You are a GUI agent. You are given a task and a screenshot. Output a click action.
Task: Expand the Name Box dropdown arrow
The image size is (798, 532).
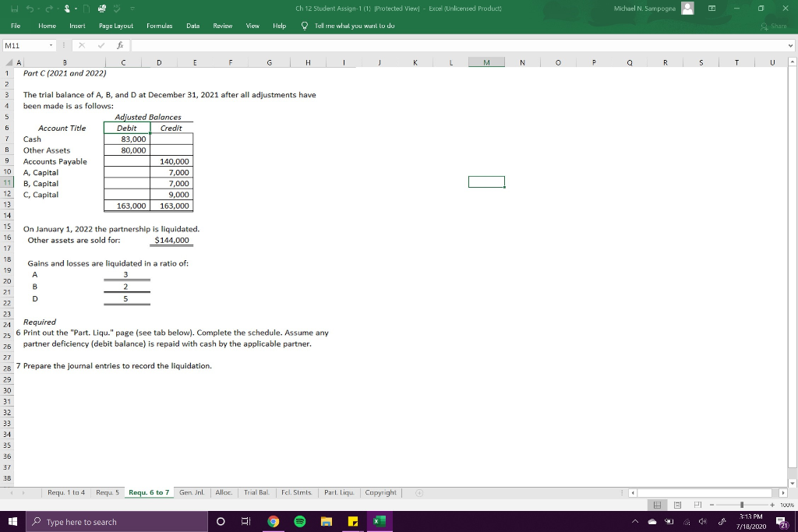(x=51, y=46)
